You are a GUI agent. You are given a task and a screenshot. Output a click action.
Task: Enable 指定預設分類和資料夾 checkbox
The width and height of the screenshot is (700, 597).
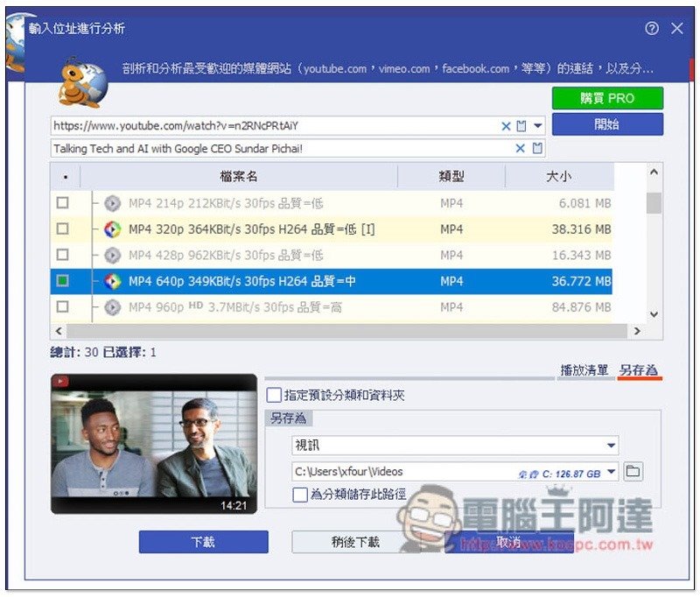tap(274, 395)
